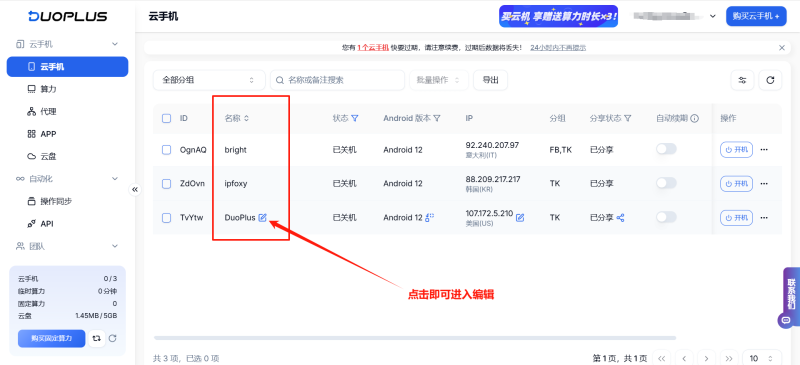
Task: Open the 全部分组 group dropdown
Action: 209,80
